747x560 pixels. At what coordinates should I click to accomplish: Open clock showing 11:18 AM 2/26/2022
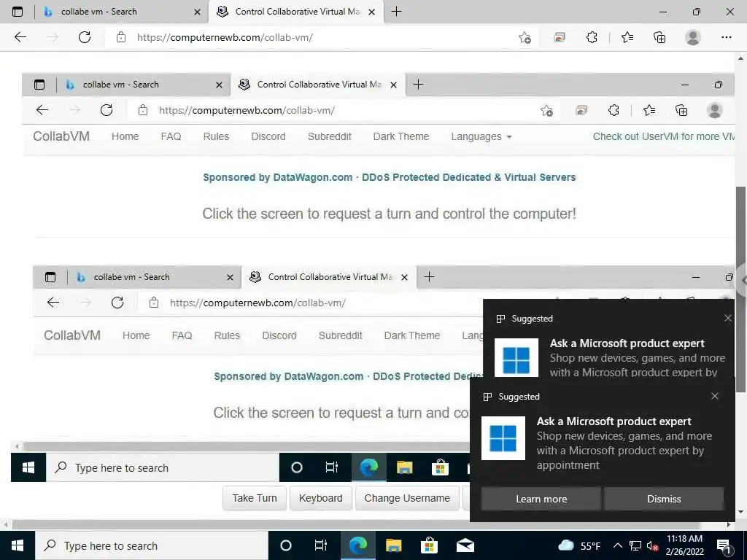[x=684, y=545]
